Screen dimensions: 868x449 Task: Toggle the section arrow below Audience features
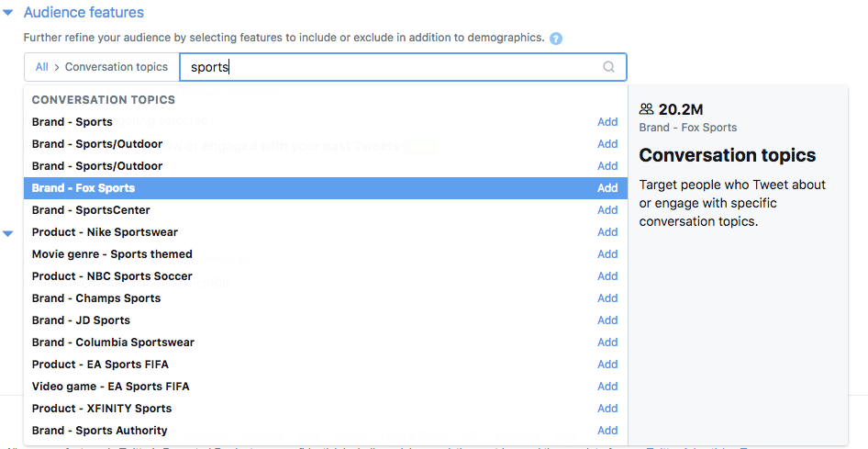tap(7, 233)
